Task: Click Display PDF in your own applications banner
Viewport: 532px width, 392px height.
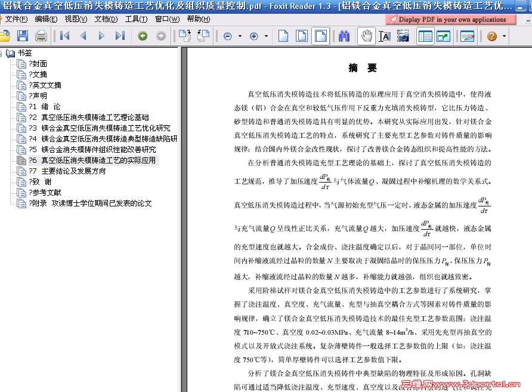Action: 450,19
